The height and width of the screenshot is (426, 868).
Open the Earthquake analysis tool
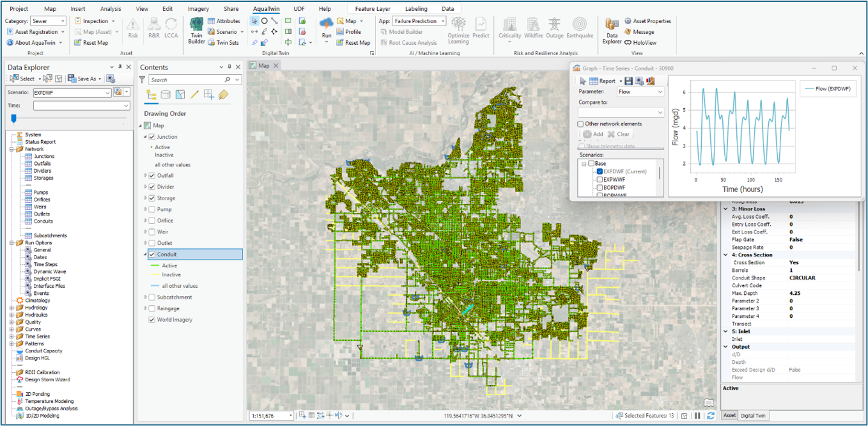(x=579, y=27)
